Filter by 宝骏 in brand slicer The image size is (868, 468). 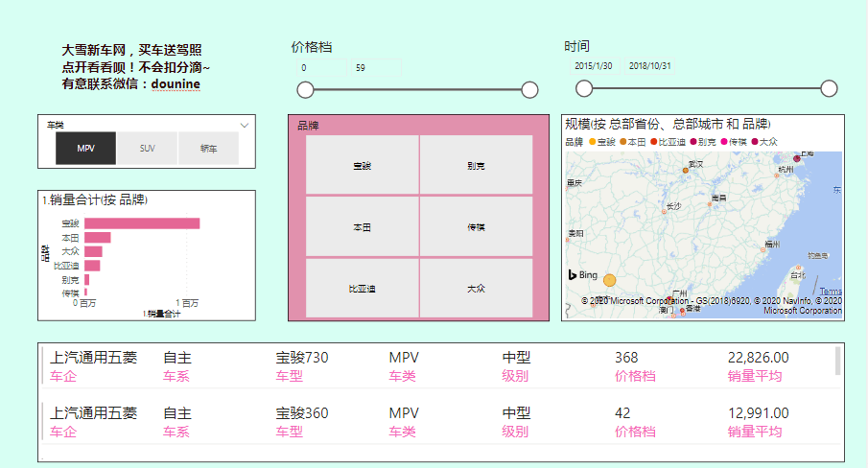point(362,165)
